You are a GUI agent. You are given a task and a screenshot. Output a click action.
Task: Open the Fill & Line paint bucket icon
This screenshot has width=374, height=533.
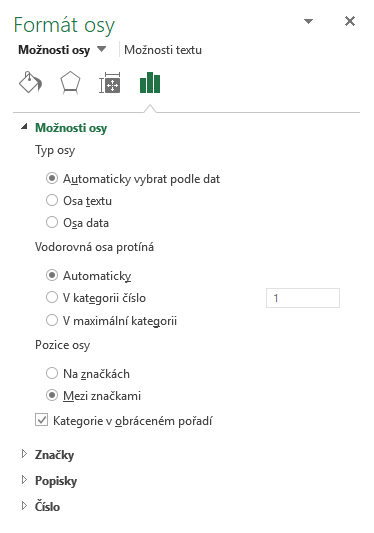[30, 83]
